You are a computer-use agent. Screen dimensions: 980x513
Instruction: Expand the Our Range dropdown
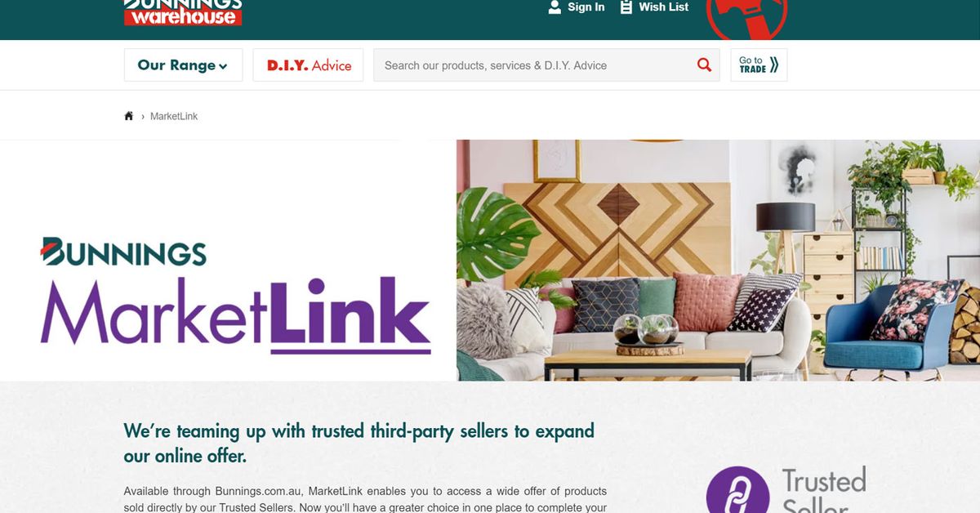click(x=183, y=65)
